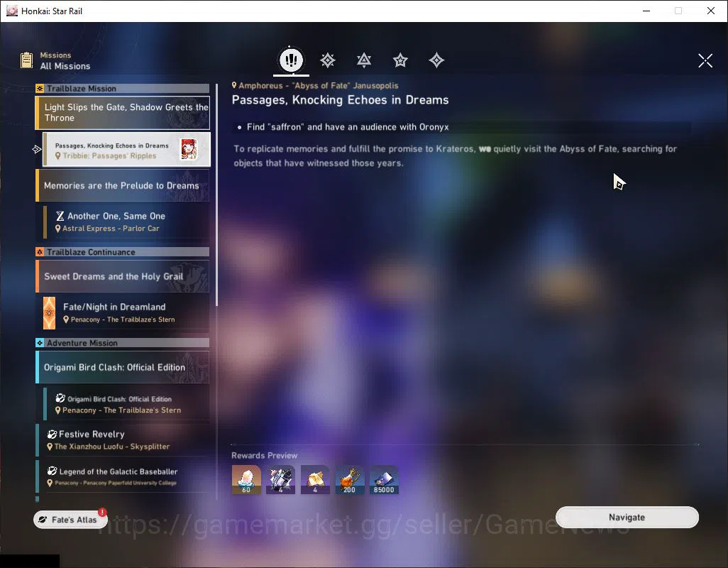Click The Xianzhou Luofu - Skysplitter location
728x568 pixels.
[112, 447]
